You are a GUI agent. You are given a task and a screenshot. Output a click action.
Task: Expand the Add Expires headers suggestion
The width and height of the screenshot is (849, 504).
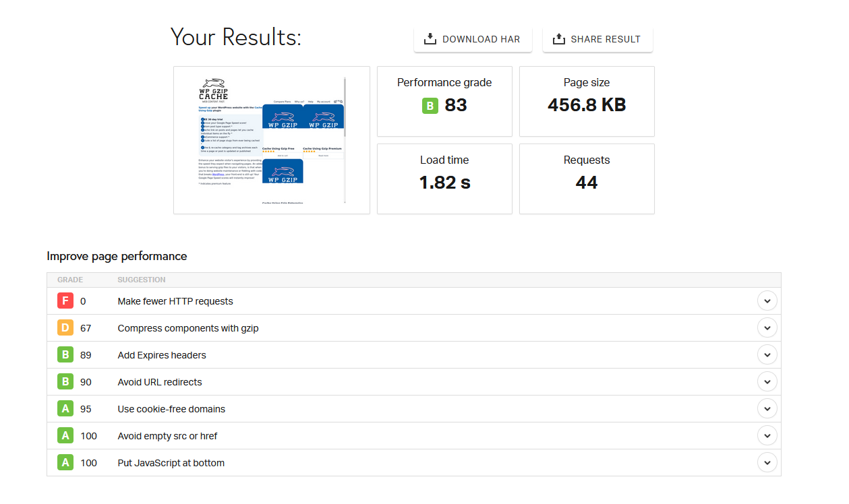click(767, 354)
